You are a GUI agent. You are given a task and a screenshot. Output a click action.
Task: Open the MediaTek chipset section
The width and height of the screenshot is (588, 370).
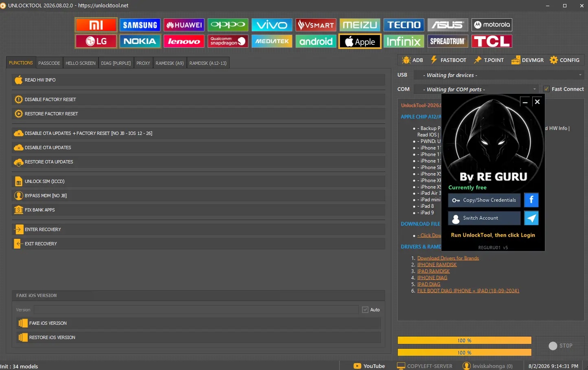coord(272,41)
